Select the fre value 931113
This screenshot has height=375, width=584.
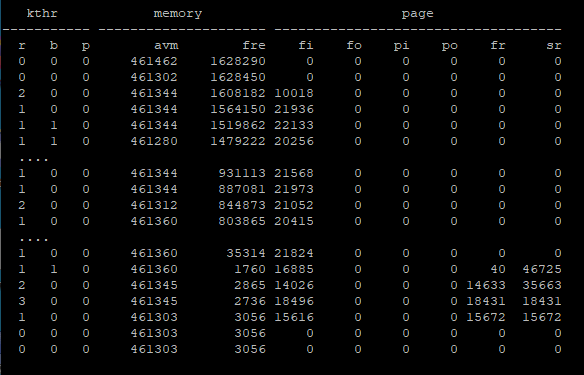(242, 174)
